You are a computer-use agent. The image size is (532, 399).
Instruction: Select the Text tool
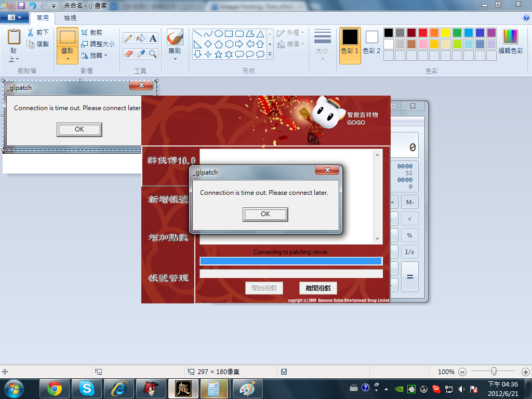click(x=153, y=38)
